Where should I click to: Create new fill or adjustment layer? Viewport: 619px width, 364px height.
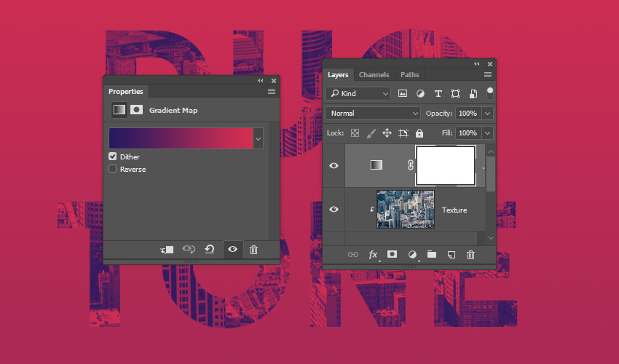412,255
